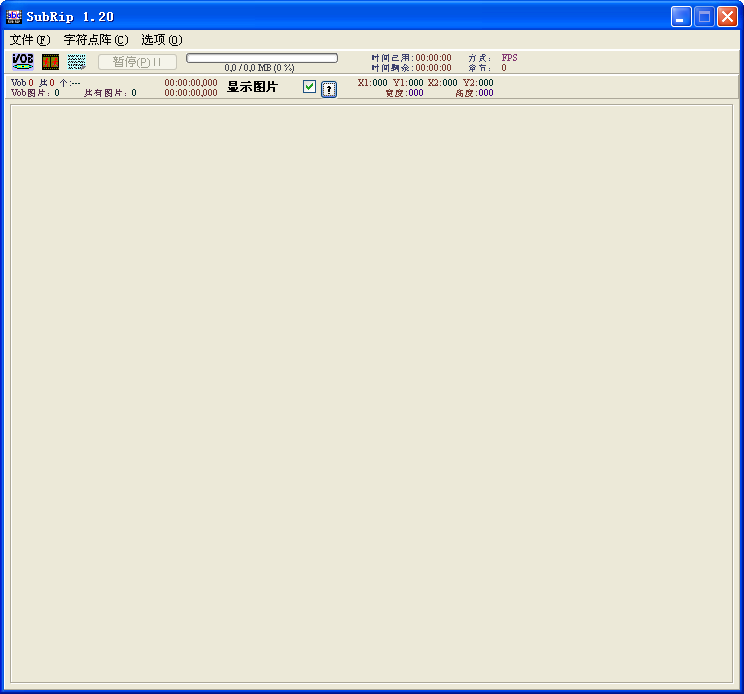
Task: Open the 选项(O) menu
Action: [x=161, y=40]
